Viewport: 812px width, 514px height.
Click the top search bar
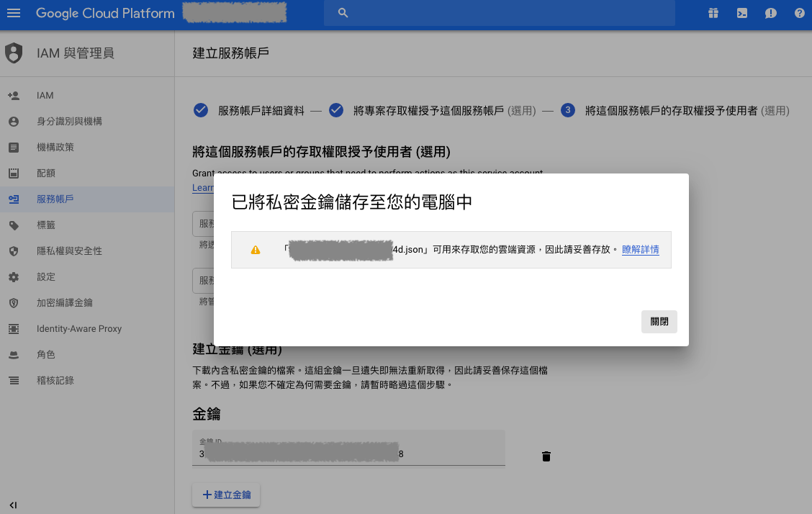(499, 13)
